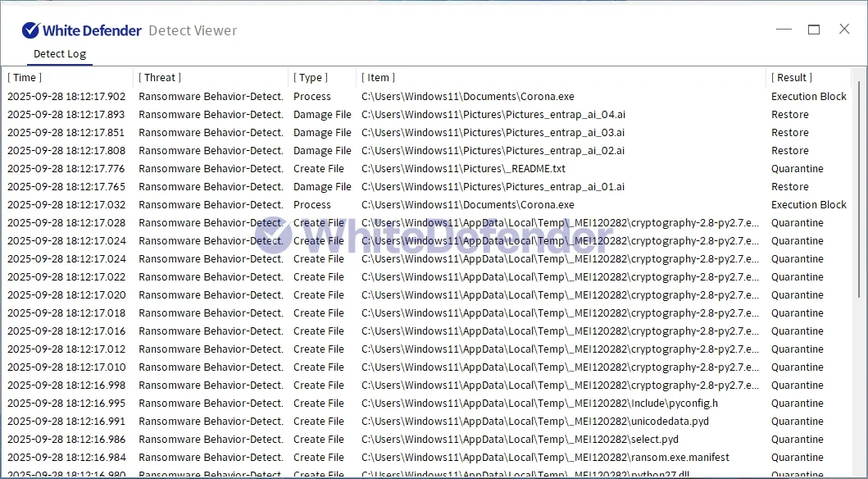Image resolution: width=868 pixels, height=479 pixels.
Task: Maximize the Detect Viewer window
Action: 814,30
